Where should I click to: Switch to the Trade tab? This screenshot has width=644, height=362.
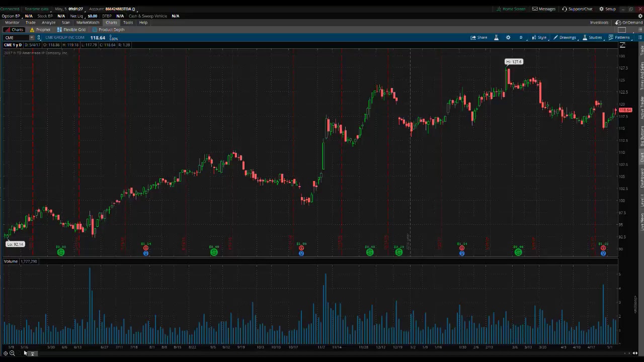[x=31, y=23]
